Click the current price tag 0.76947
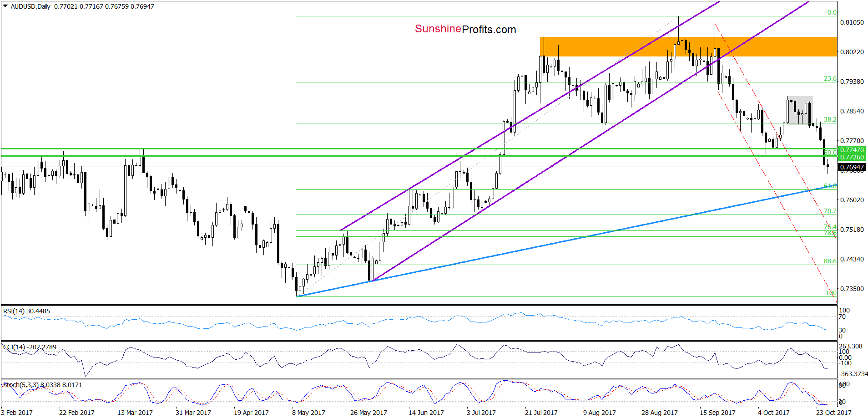 (852, 167)
